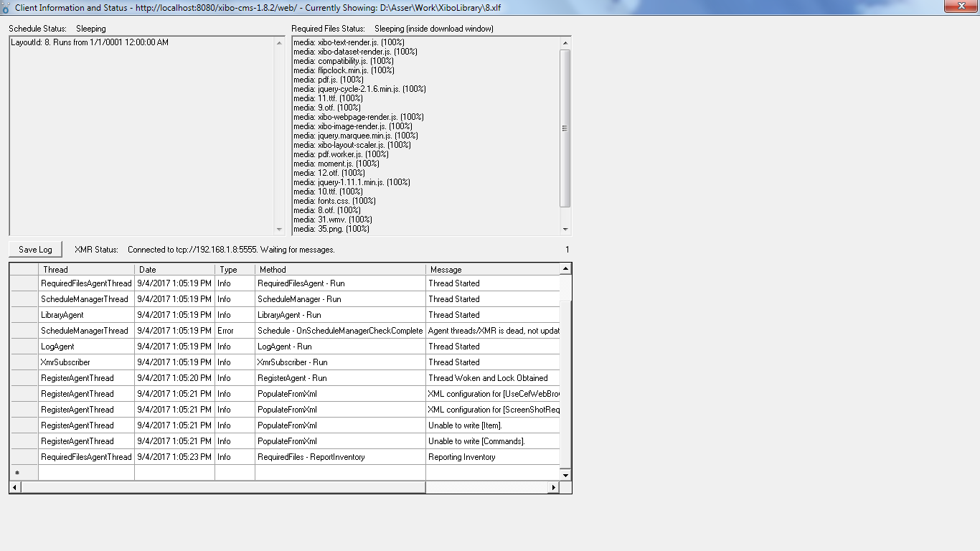Select the 'media: 9.otf. (100%)' line
The height and width of the screenshot is (551, 980).
point(327,108)
